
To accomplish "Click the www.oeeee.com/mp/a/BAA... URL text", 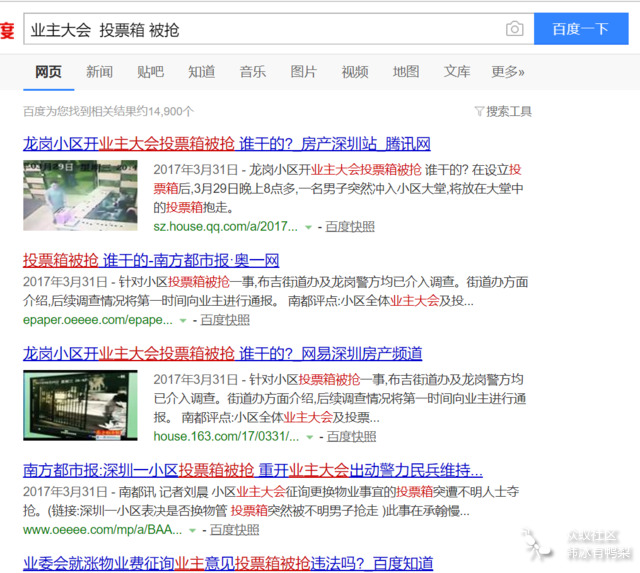I will [103, 530].
